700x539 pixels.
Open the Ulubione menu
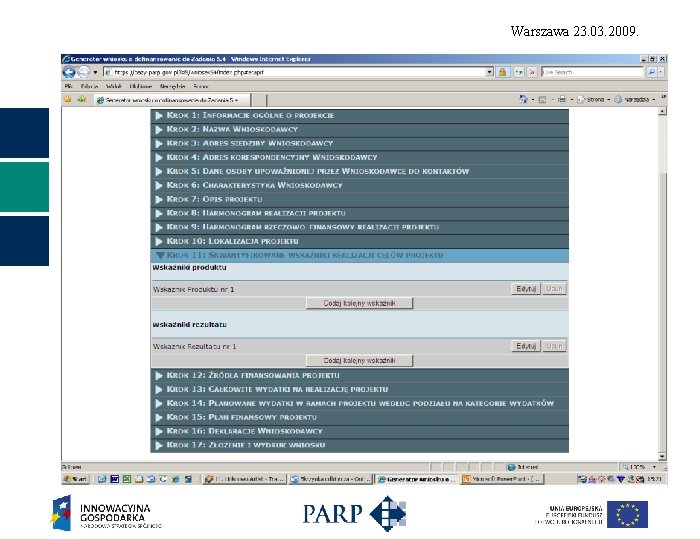[141, 86]
